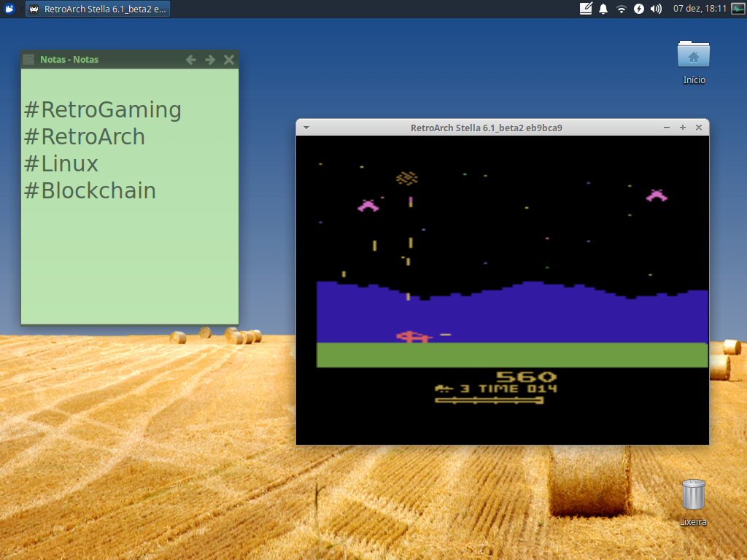The image size is (747, 560).
Task: Open the notification bell icon
Action: tap(603, 9)
